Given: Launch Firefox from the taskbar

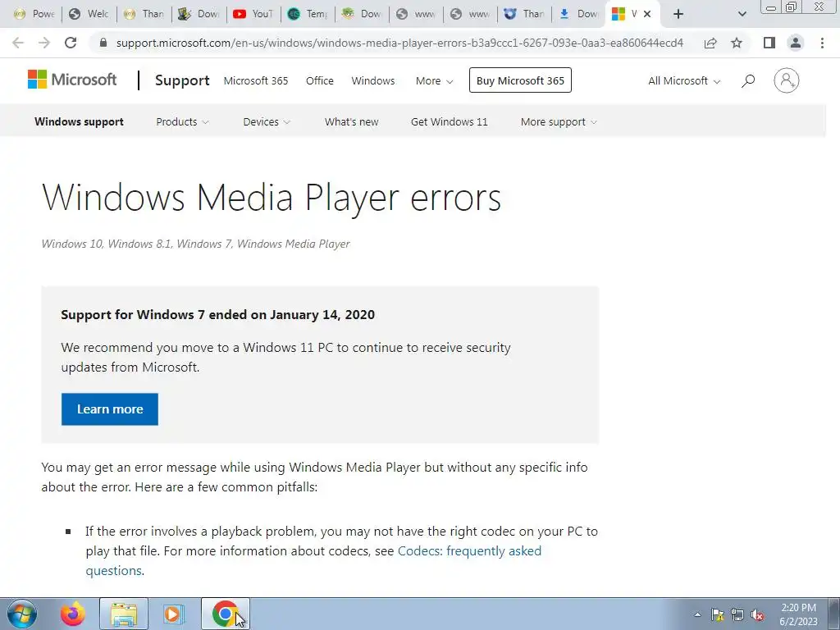Looking at the screenshot, I should point(73,614).
